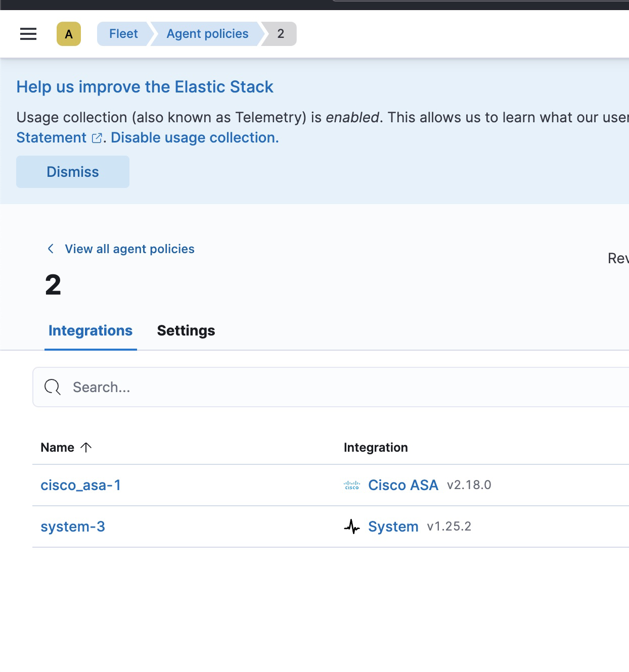Click the heartbeat icon beside System
629x672 pixels.
tap(351, 526)
